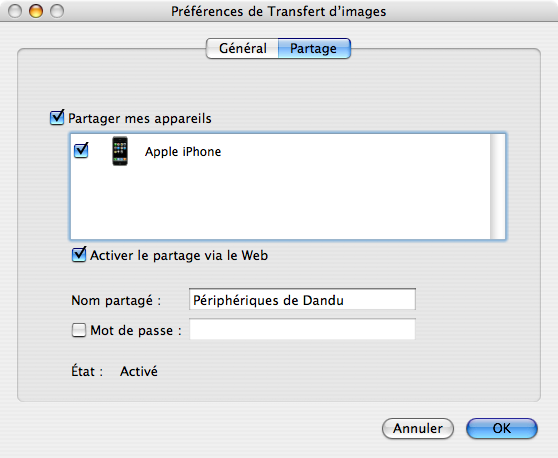This screenshot has width=558, height=458.
Task: Click the Mot de passe input field
Action: pos(302,329)
